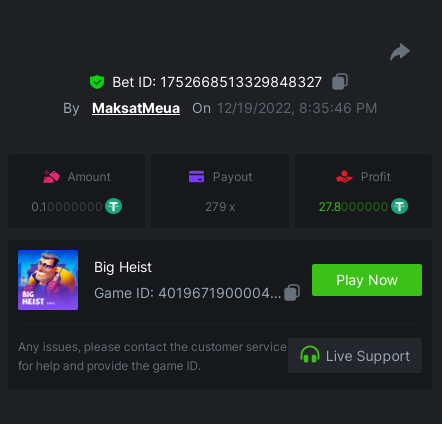Click the 279 x payout value
Viewport: 442px width, 424px height.
[x=220, y=207]
